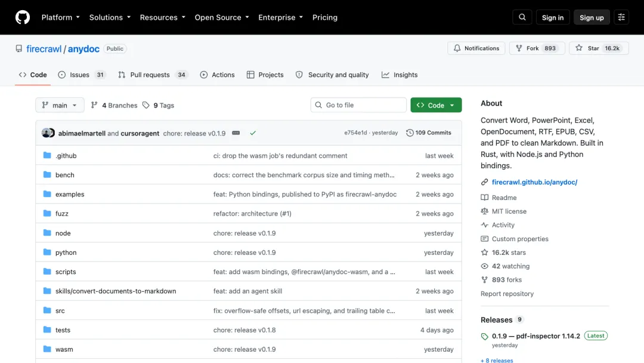Viewport: 644px width, 363px height.
Task: Open the Readme link in About
Action: pyautogui.click(x=504, y=198)
